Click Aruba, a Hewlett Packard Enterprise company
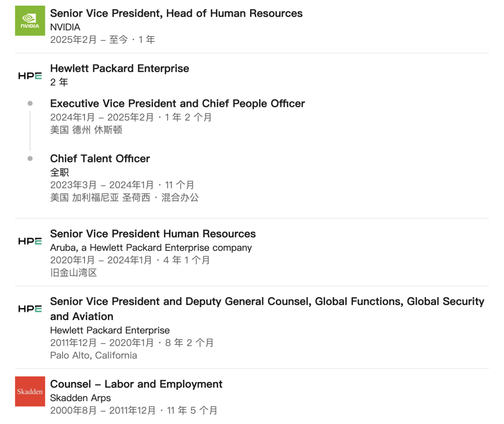Screen dimensions: 504x424 click(x=151, y=248)
